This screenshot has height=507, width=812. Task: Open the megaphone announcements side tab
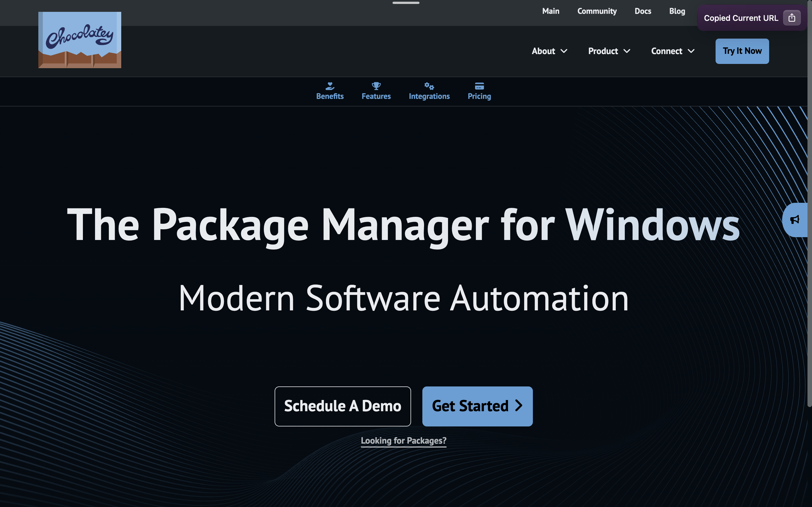click(795, 220)
